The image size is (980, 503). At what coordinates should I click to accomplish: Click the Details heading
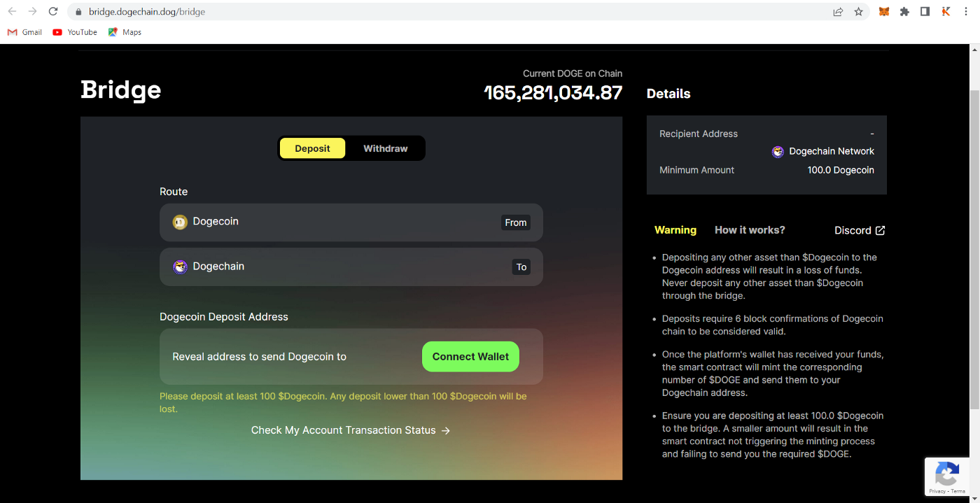tap(668, 94)
